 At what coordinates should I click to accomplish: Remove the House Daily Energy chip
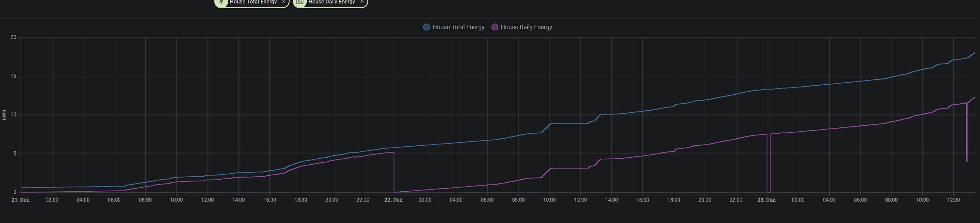pos(362,2)
